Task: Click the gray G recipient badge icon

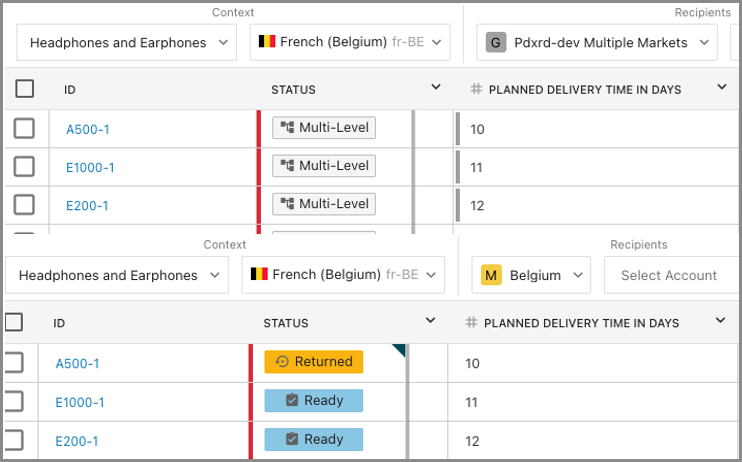Action: (495, 42)
